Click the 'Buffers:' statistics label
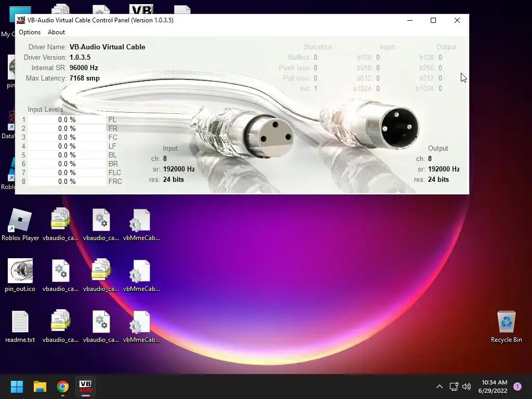The image size is (532, 399). click(x=299, y=57)
